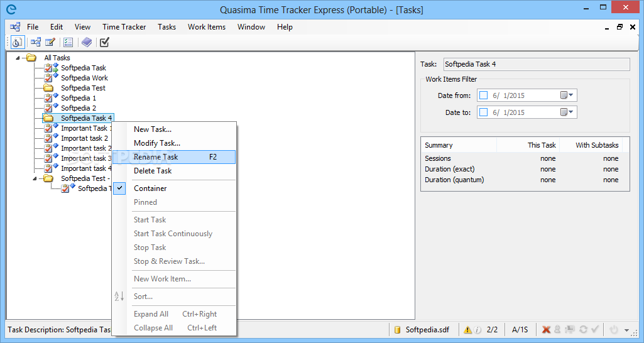Click the info circle icon in status bar
This screenshot has width=644, height=343.
(x=478, y=329)
